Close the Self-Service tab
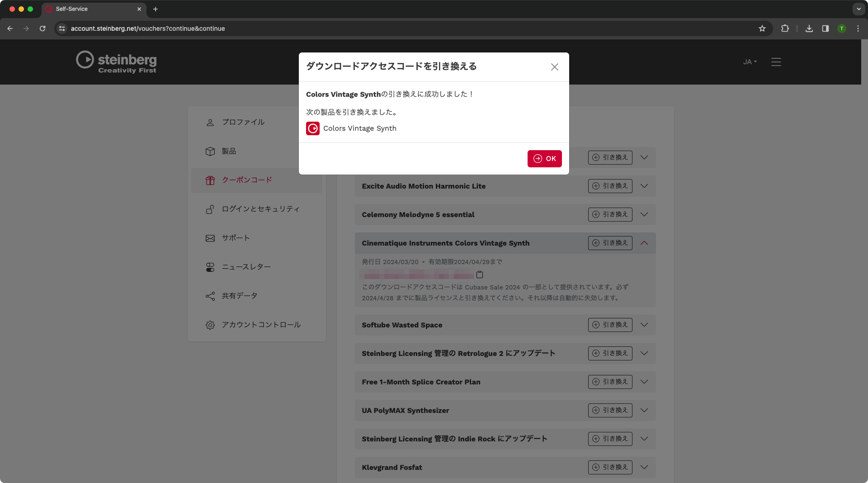This screenshot has height=483, width=868. point(139,9)
